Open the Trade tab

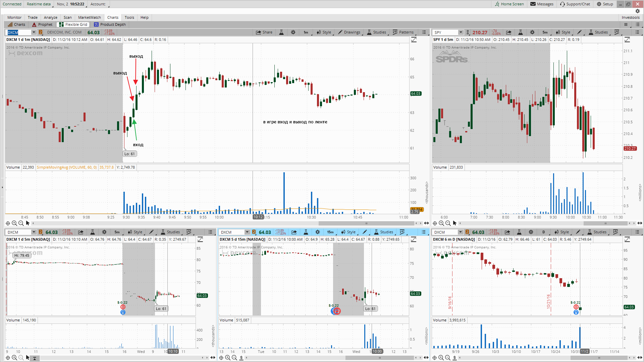(33, 17)
